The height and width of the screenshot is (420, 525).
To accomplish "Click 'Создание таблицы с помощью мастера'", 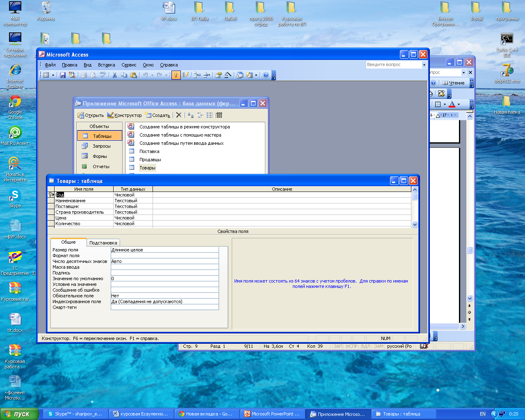I will (x=180, y=135).
